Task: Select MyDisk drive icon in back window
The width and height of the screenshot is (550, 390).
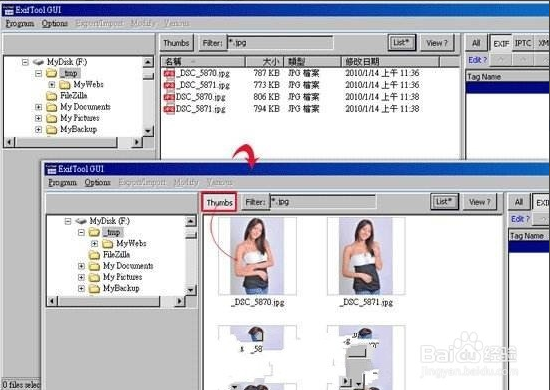Action: pyautogui.click(x=38, y=62)
